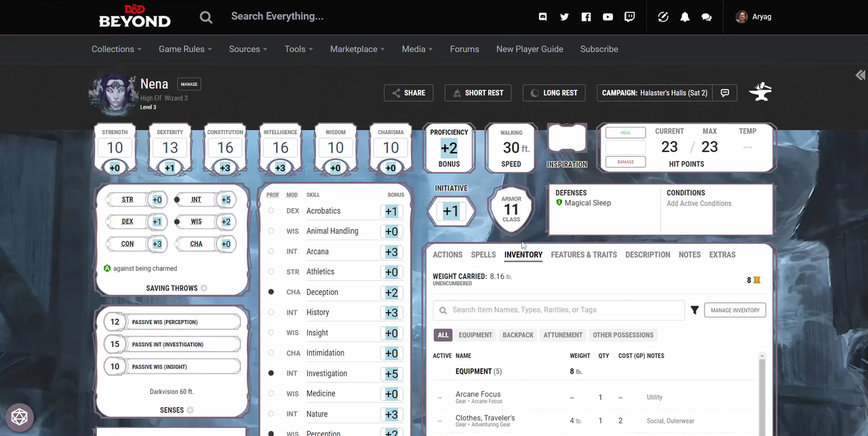
Task: Click the anvil character builder icon
Action: (x=760, y=92)
